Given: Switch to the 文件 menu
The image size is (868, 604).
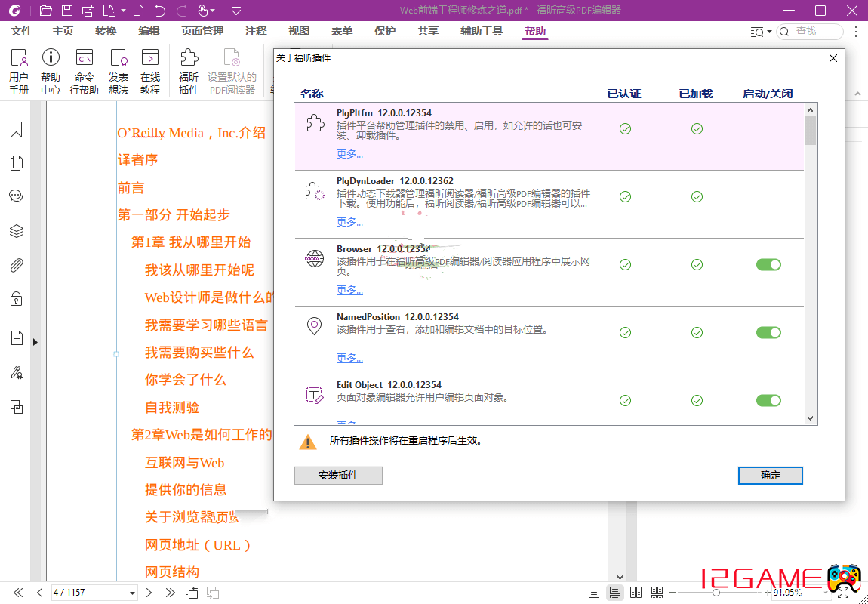Looking at the screenshot, I should tap(22, 32).
